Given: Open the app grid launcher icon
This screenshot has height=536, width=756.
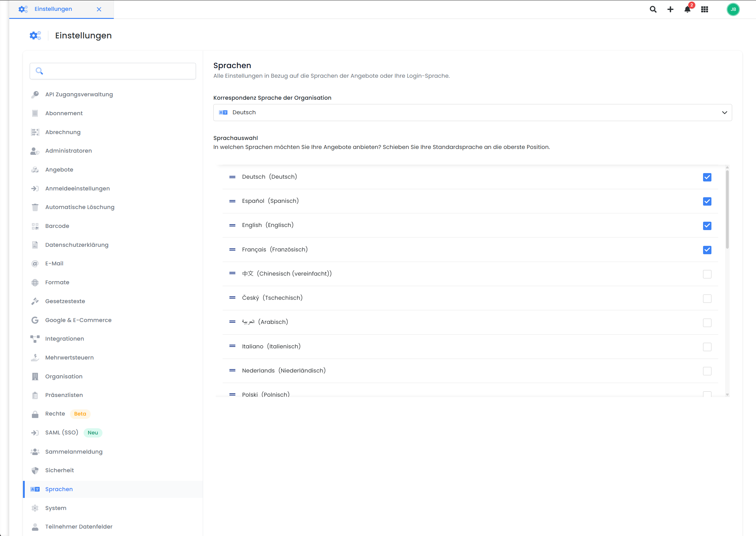Looking at the screenshot, I should [x=705, y=9].
